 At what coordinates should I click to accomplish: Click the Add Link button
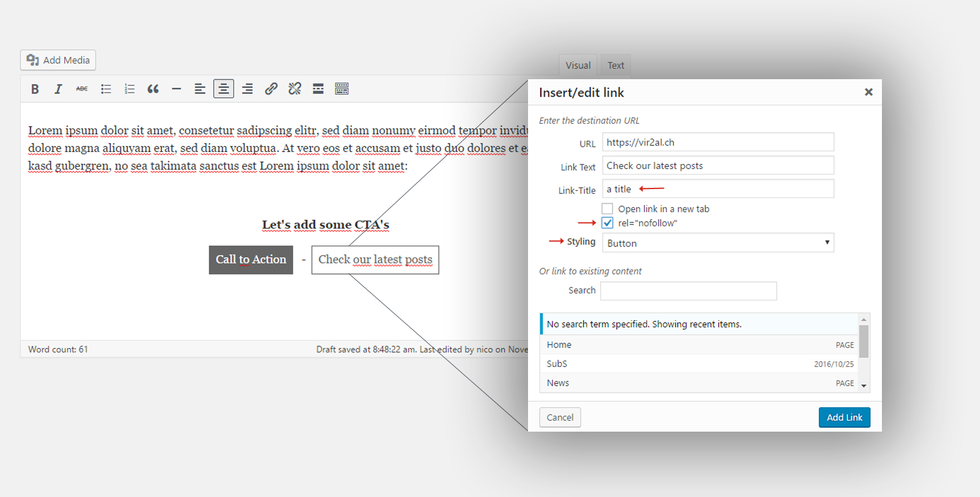pyautogui.click(x=844, y=417)
